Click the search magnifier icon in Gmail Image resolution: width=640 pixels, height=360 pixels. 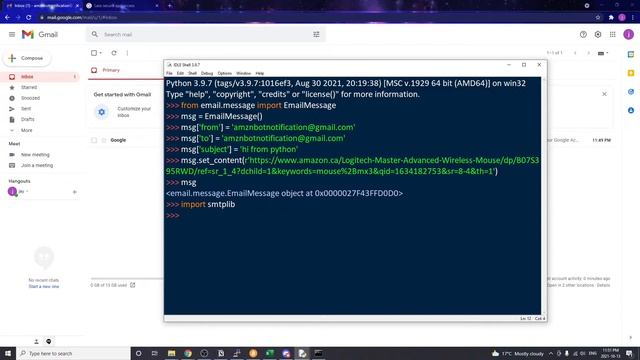point(95,34)
